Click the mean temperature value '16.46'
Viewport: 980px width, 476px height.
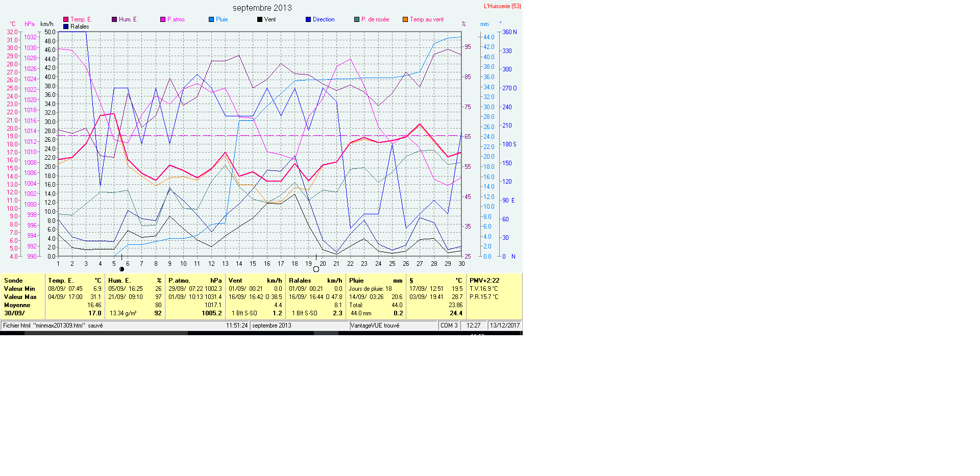(x=94, y=305)
